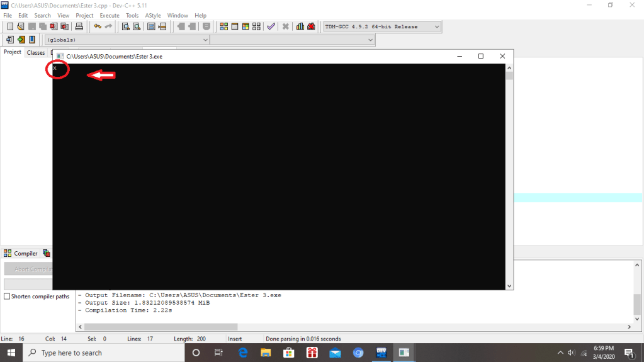
Task: Open the Profile Analysis bar chart icon
Action: pos(300,26)
